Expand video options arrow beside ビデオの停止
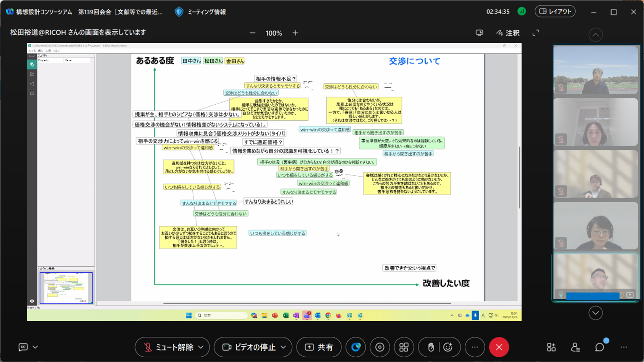 tap(284, 347)
